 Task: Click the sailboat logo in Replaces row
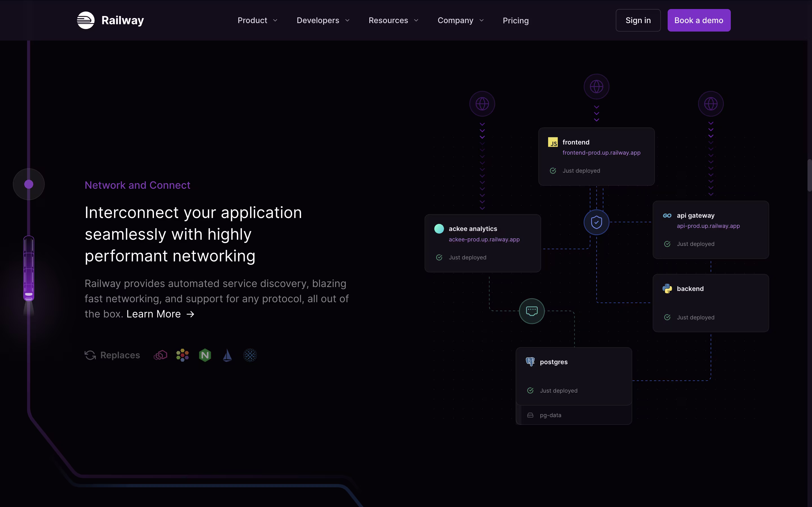click(x=227, y=355)
